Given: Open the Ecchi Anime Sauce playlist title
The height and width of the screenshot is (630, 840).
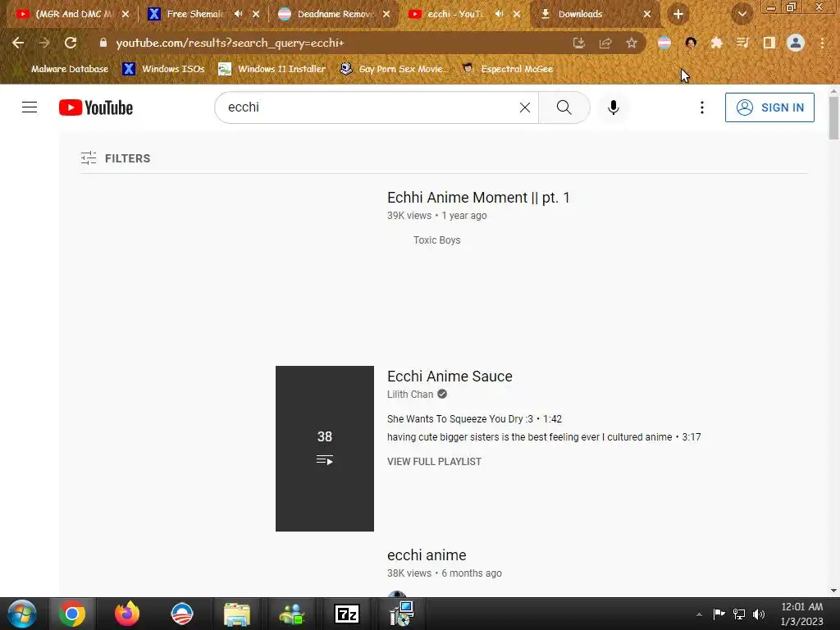Looking at the screenshot, I should (450, 376).
